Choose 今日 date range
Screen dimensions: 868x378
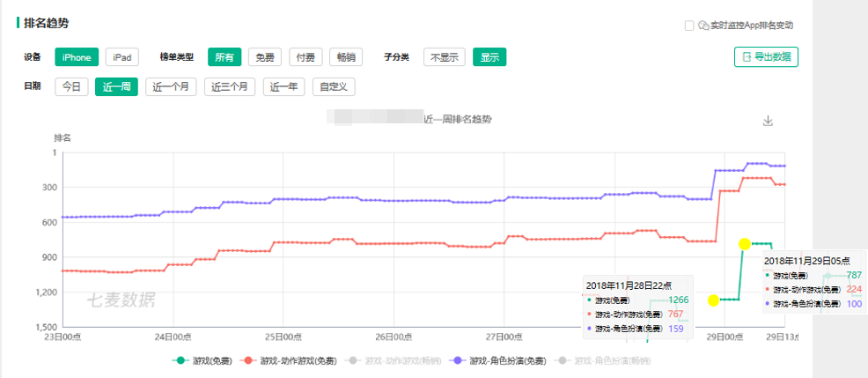click(x=71, y=86)
